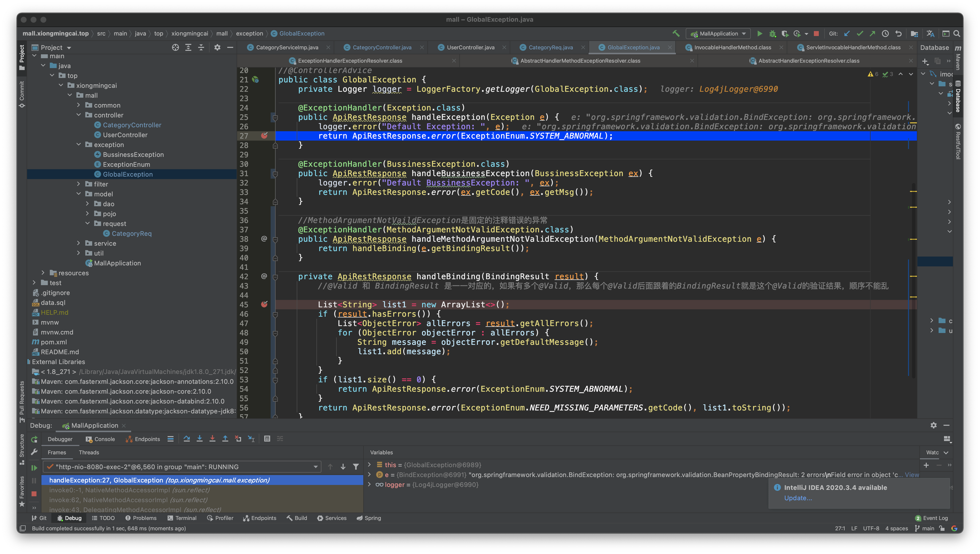
Task: Run MallApplication with the green play icon
Action: click(x=759, y=34)
